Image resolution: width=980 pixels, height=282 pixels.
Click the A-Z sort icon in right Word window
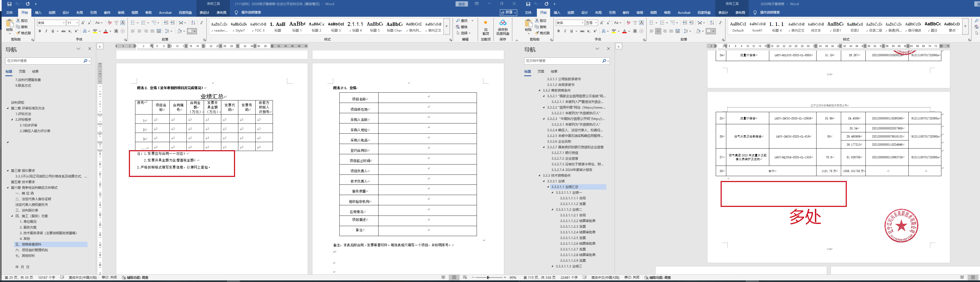point(712,23)
